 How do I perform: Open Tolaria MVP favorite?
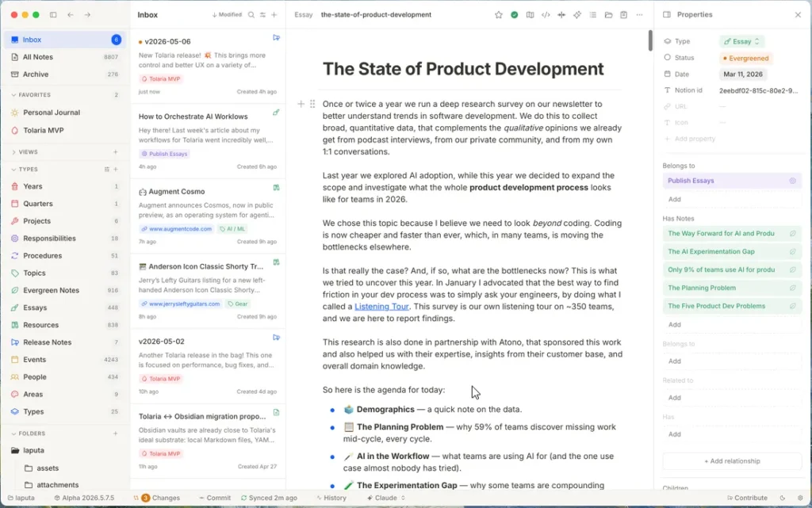(65, 130)
